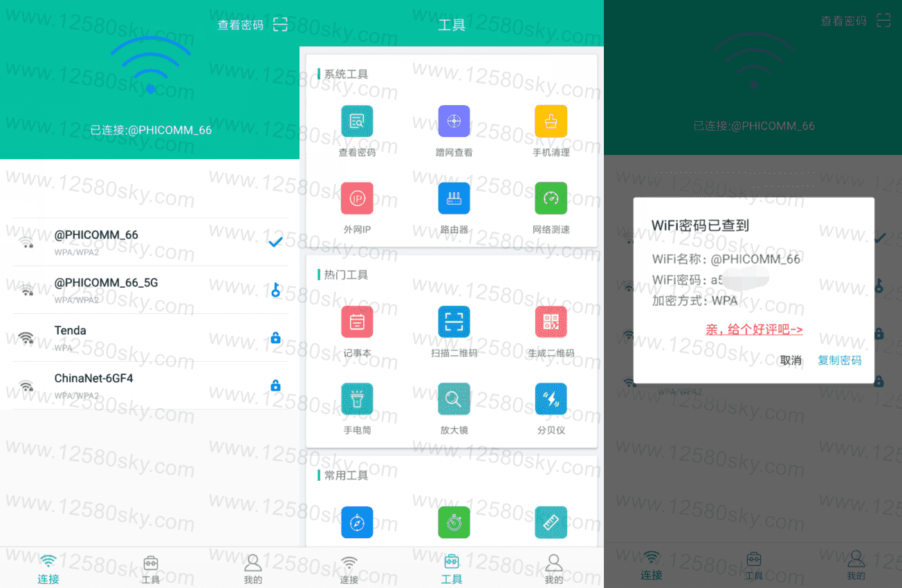The height and width of the screenshot is (588, 902).
Task: Launch the 扫描二维码 scanner tool
Action: (x=454, y=322)
